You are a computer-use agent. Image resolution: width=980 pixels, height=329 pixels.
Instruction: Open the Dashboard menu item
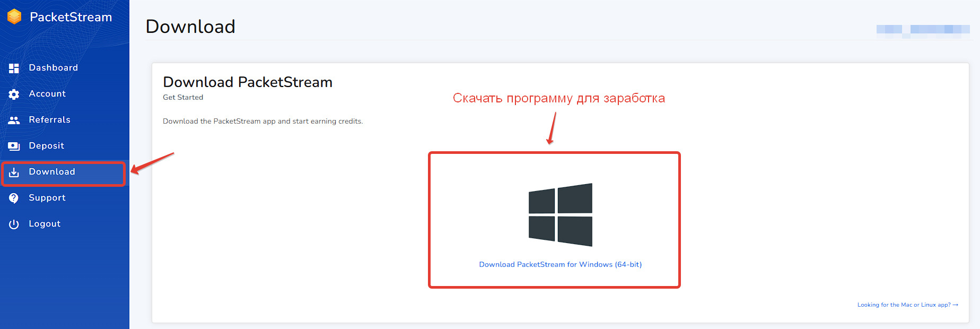tap(53, 68)
